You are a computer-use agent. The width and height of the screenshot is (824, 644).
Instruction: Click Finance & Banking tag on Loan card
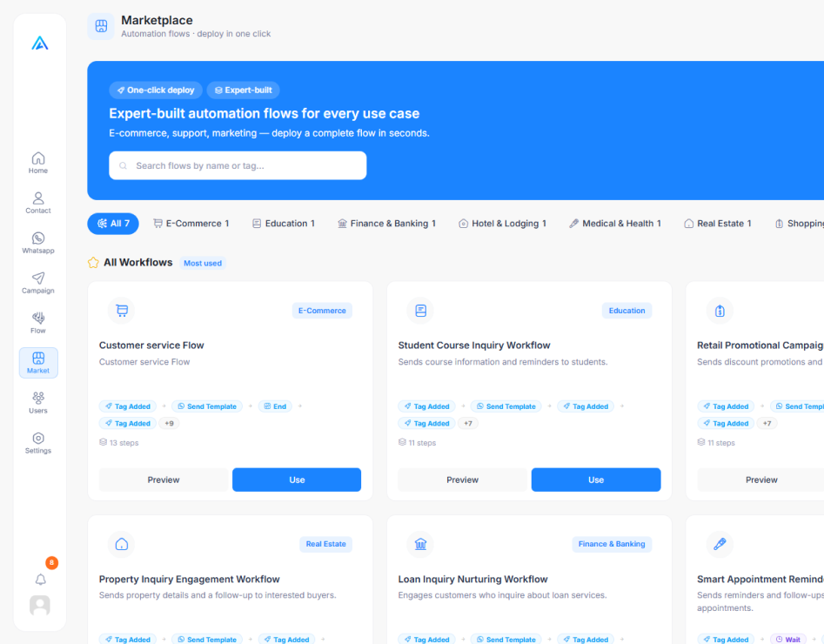pyautogui.click(x=612, y=544)
